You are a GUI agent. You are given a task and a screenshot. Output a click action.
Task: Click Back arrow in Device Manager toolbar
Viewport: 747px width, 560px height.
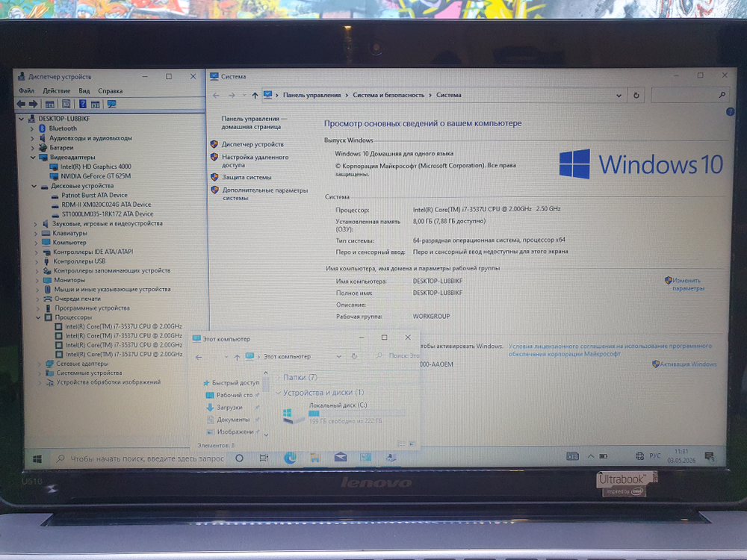(21, 104)
